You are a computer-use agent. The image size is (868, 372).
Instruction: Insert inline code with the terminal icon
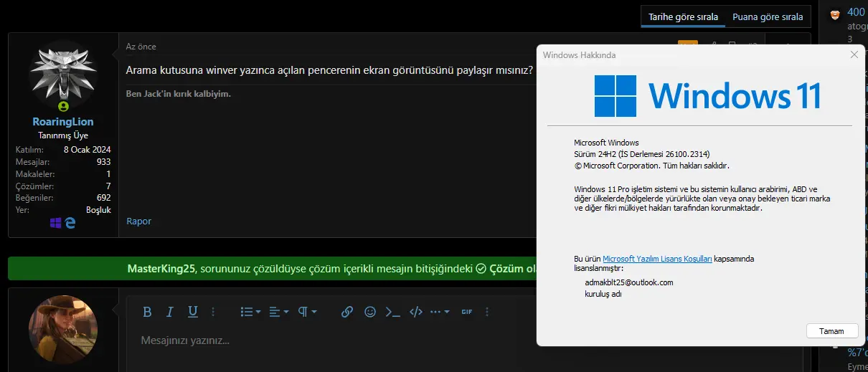[x=392, y=312]
